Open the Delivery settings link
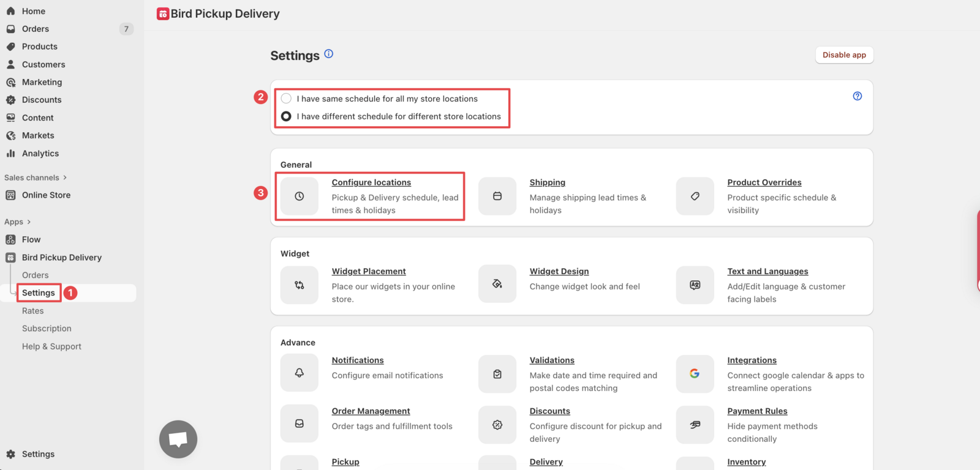The height and width of the screenshot is (470, 980). [x=546, y=462]
